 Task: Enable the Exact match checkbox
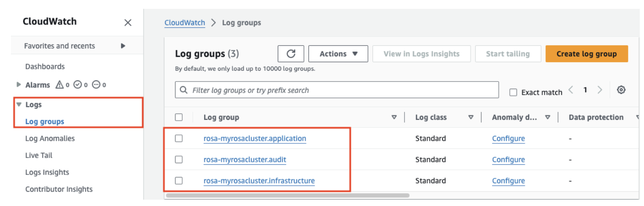pos(513,92)
